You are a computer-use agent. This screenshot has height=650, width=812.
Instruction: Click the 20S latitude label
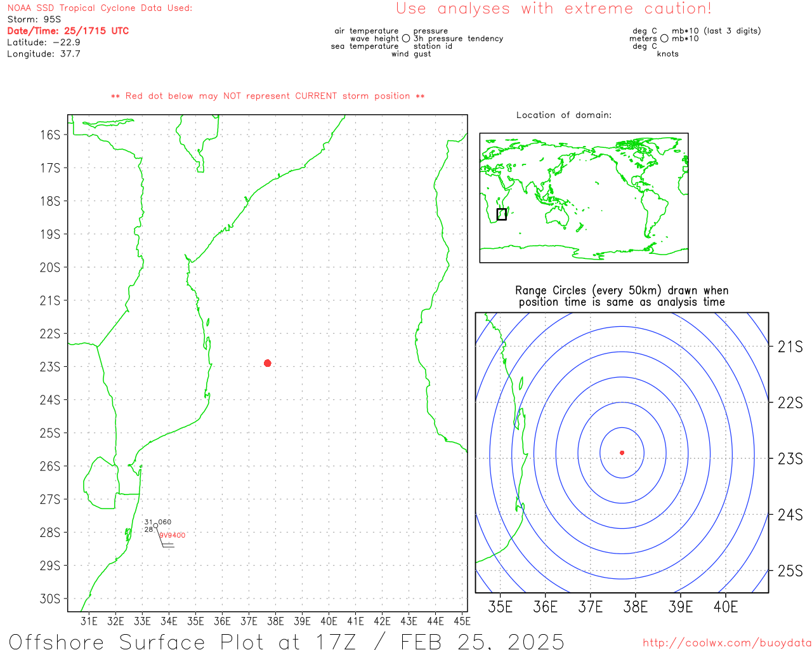pyautogui.click(x=50, y=267)
